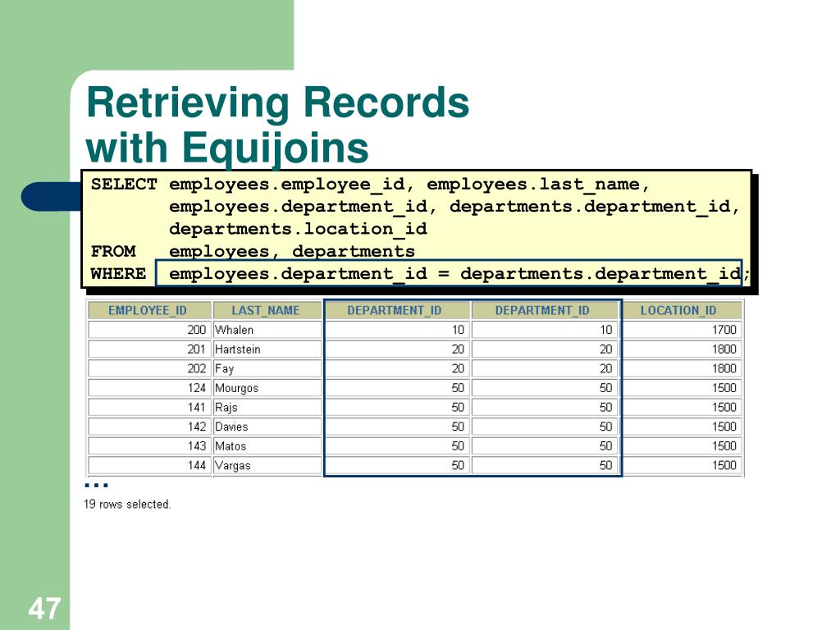Click location 1700 in Whalen's row
This screenshot has height=630, width=840.
682,330
